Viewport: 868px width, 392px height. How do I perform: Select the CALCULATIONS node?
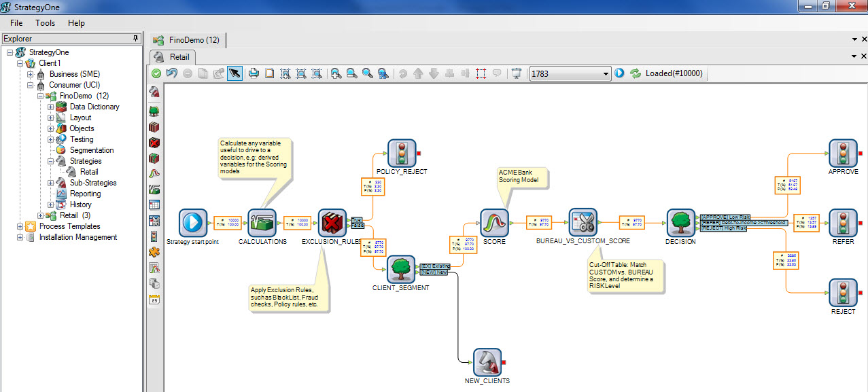point(262,222)
